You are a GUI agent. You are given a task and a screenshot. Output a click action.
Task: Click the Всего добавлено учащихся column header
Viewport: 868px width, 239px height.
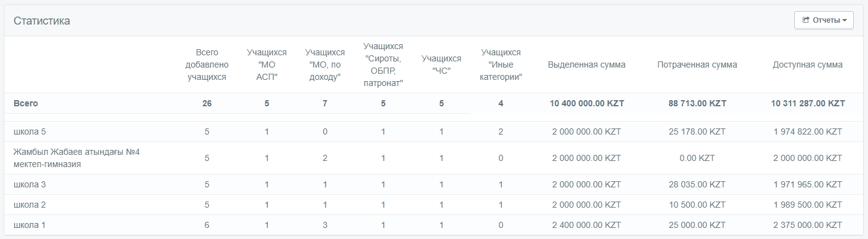point(207,65)
